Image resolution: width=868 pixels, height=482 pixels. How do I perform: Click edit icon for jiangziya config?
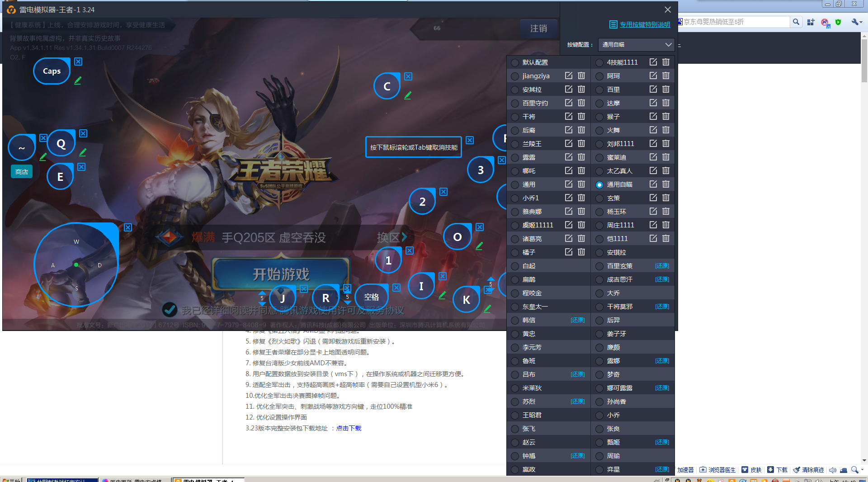(569, 76)
